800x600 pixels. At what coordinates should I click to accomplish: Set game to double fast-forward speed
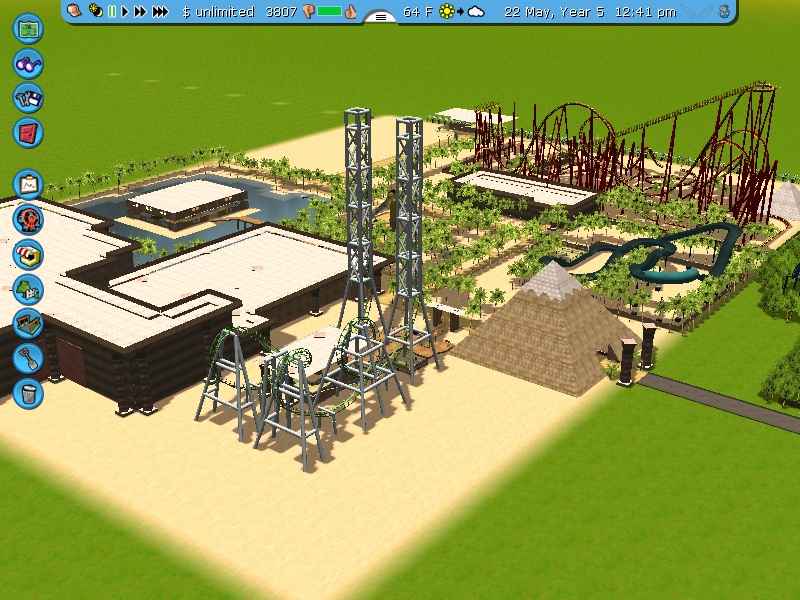point(140,12)
